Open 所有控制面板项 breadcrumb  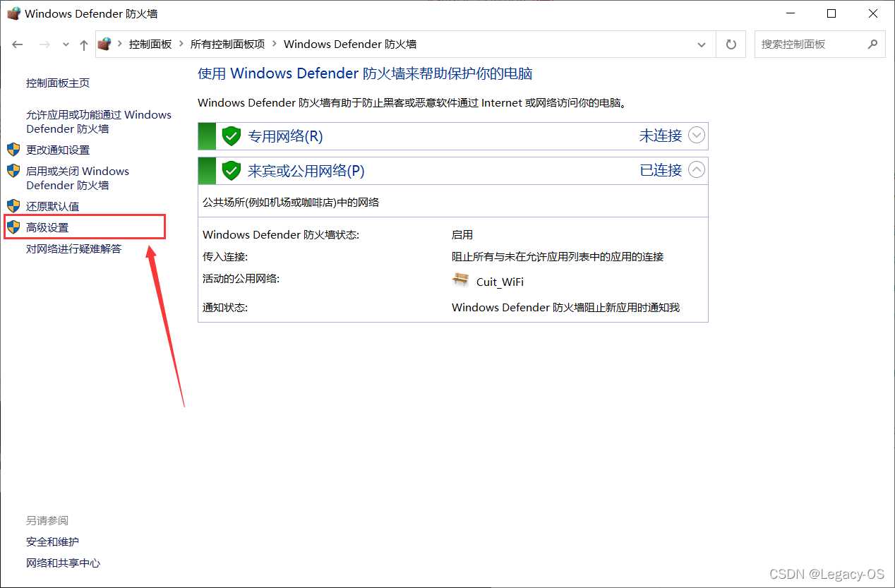click(227, 44)
